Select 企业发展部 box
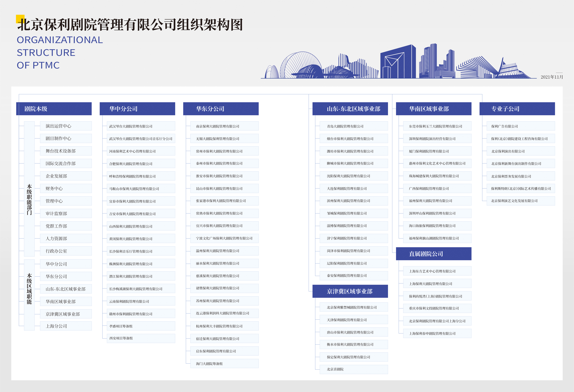The height and width of the screenshot is (392, 574). click(66, 176)
